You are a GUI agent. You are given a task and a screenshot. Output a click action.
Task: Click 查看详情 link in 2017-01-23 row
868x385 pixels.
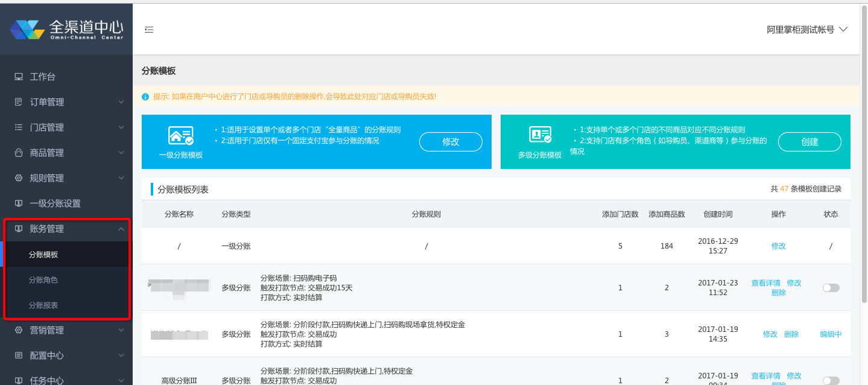(x=765, y=283)
